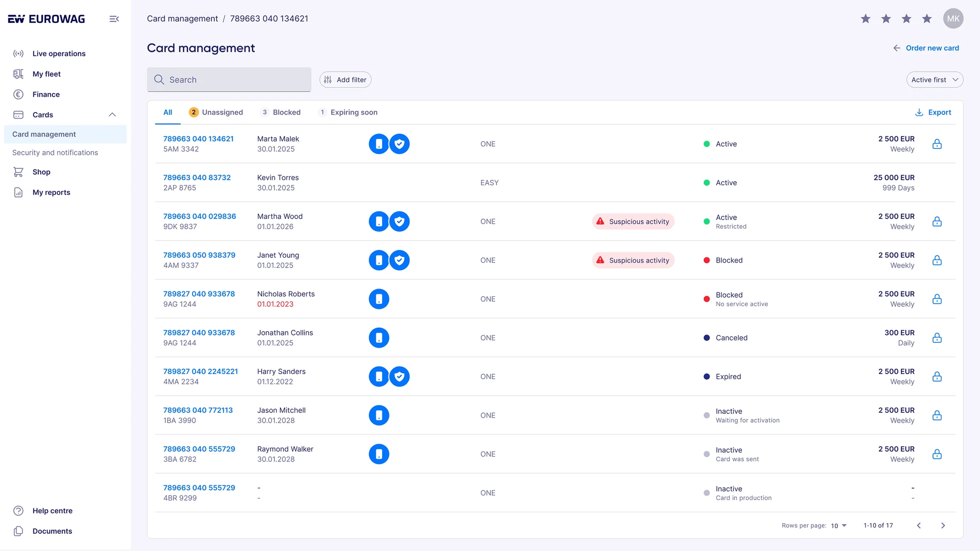Click the lock icon for Marta Malek's card
Image resolution: width=980 pixels, height=551 pixels.
click(936, 144)
